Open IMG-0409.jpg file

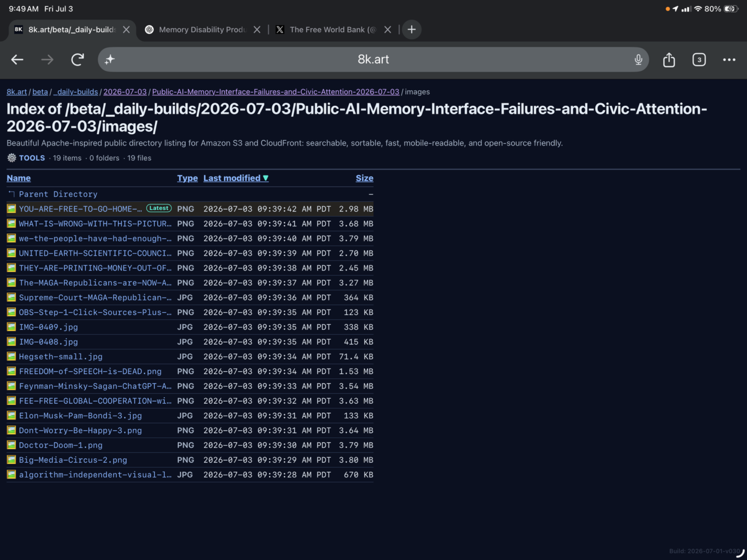tap(49, 327)
